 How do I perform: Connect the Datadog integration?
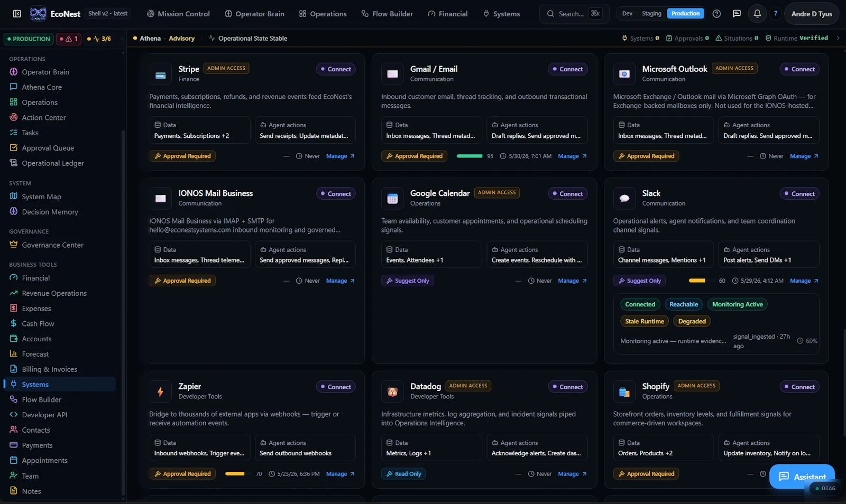(567, 387)
